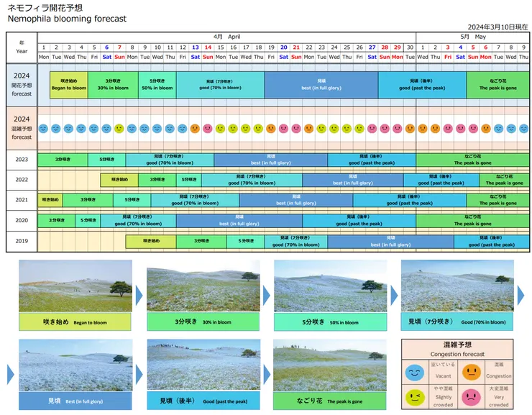
Task: Select the orange congestion face for April 13 Sat
Action: 195,129
